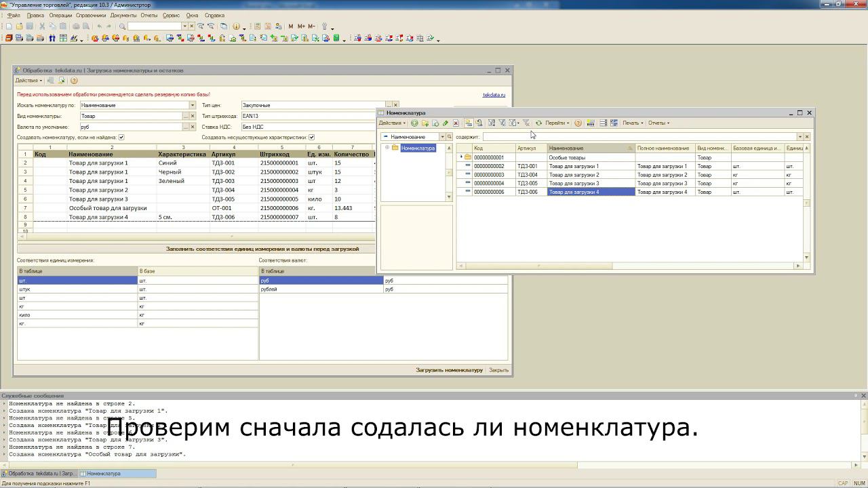This screenshot has height=488, width=868.
Task: Click the Cut scissors icon in main toolbar
Action: [x=42, y=26]
